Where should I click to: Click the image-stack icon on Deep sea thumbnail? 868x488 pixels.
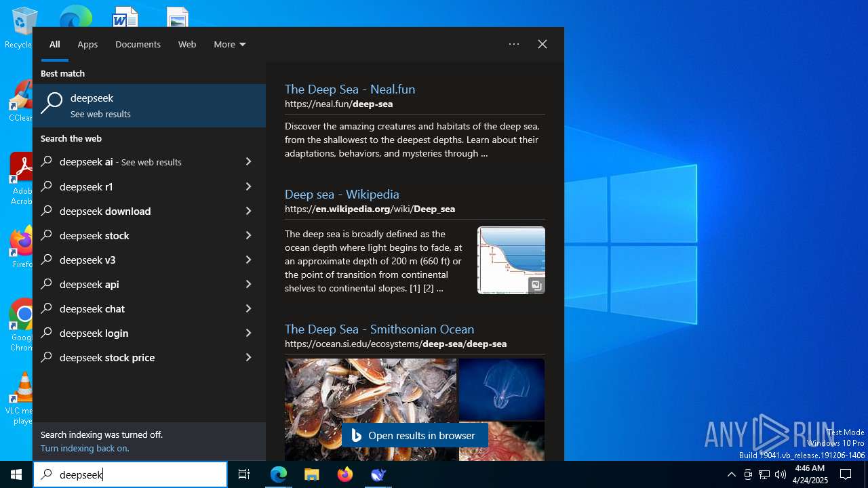click(536, 285)
